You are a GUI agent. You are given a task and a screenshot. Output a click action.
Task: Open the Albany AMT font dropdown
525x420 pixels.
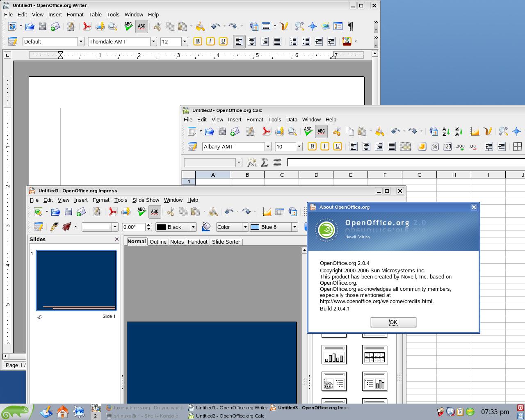click(268, 146)
